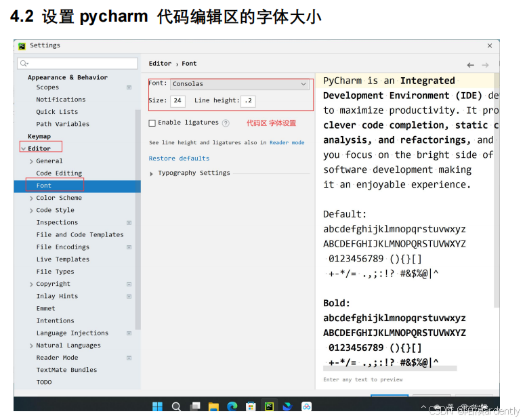The image size is (525, 420).
Task: Select Appearance & Behavior category
Action: 68,77
